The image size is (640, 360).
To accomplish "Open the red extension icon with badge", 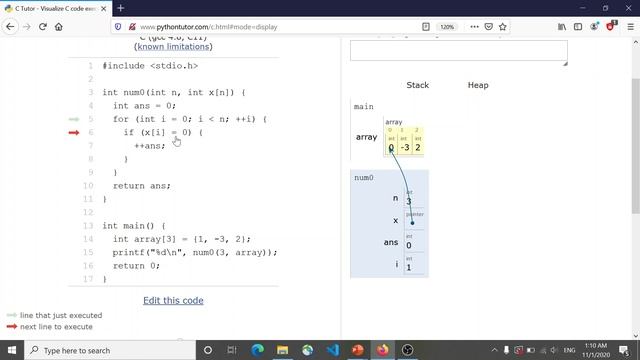I will coord(611,26).
